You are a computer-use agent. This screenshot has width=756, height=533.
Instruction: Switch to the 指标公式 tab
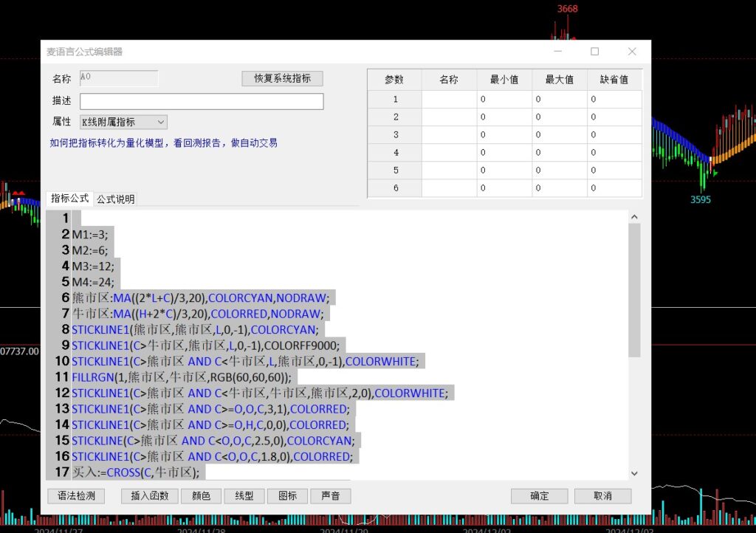(x=69, y=199)
